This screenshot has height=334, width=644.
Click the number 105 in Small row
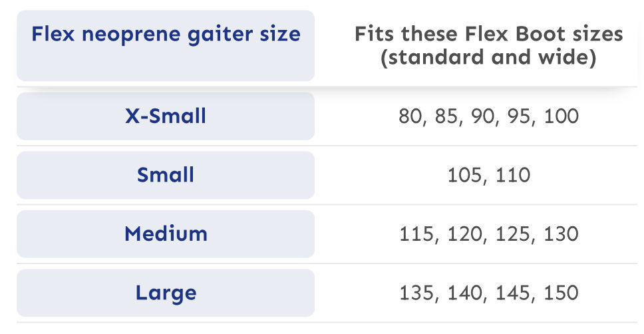point(464,175)
